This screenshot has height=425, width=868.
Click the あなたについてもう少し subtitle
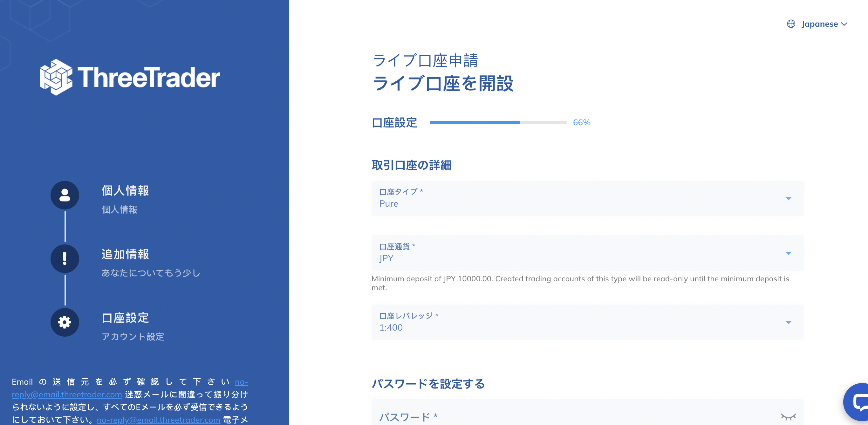coord(151,273)
